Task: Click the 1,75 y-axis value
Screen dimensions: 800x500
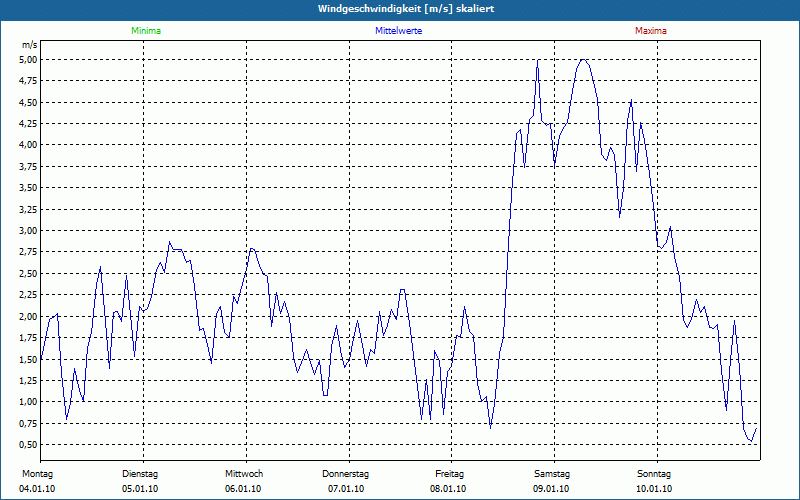Action: tap(29, 338)
